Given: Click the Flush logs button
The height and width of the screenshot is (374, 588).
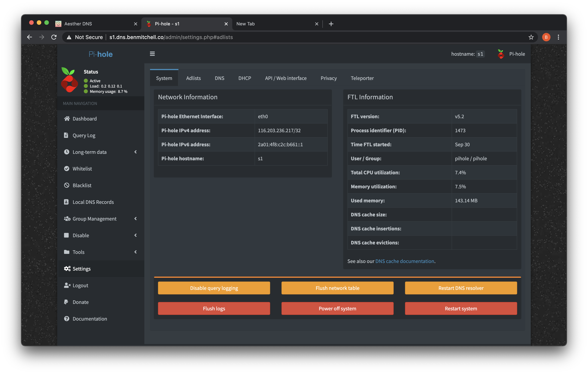Looking at the screenshot, I should [x=214, y=308].
